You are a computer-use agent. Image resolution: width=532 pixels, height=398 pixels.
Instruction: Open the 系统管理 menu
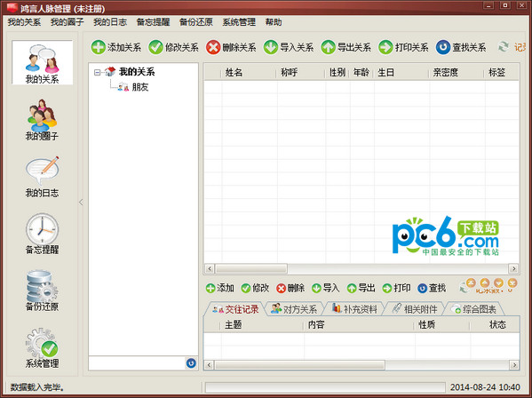pyautogui.click(x=239, y=22)
